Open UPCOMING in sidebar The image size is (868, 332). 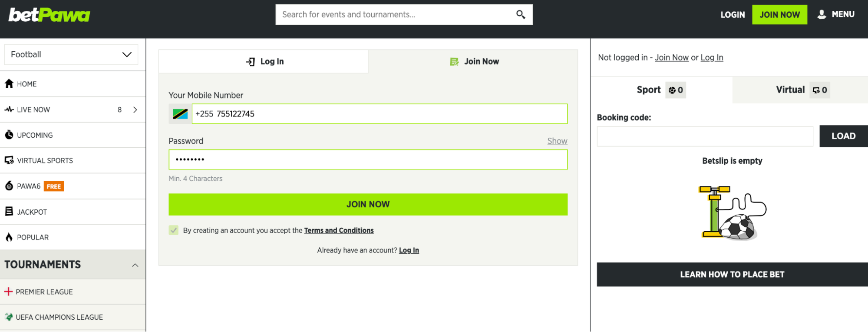click(73, 135)
